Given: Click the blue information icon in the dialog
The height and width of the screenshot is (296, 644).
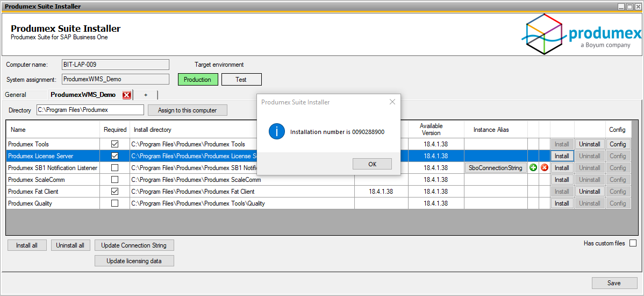Looking at the screenshot, I should click(277, 131).
